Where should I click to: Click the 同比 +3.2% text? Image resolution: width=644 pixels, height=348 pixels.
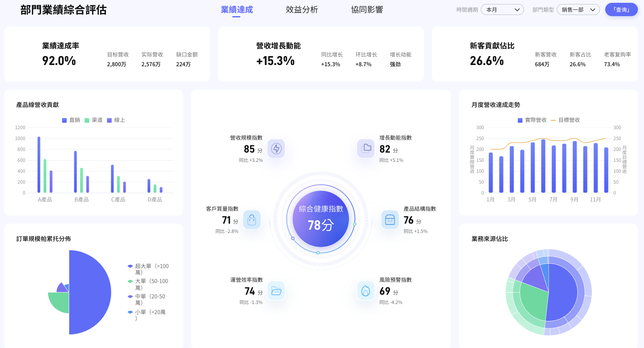251,160
